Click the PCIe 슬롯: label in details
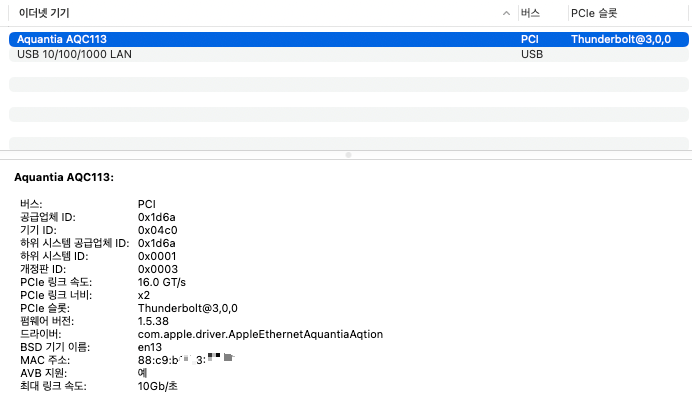 click(45, 308)
